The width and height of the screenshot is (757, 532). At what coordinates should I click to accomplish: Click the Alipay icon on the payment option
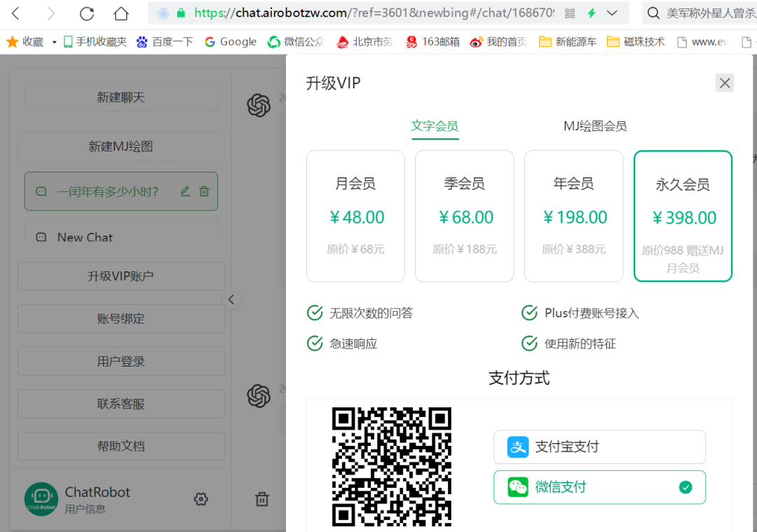tap(517, 446)
